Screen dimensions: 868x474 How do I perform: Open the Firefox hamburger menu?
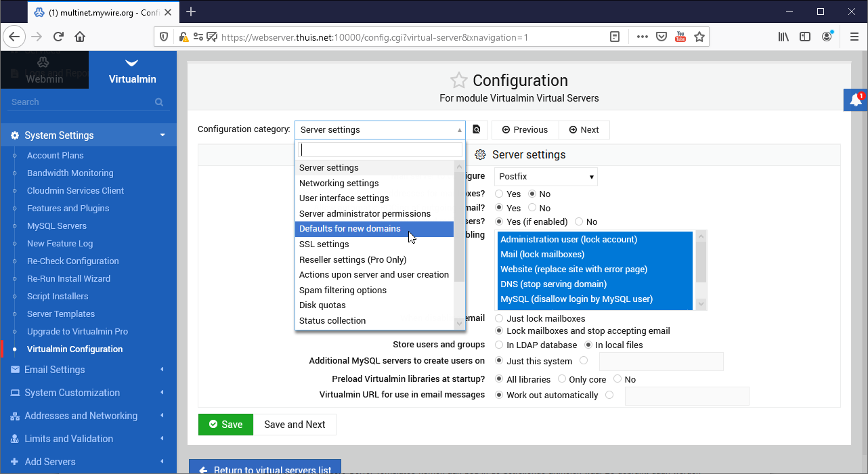[x=854, y=37]
